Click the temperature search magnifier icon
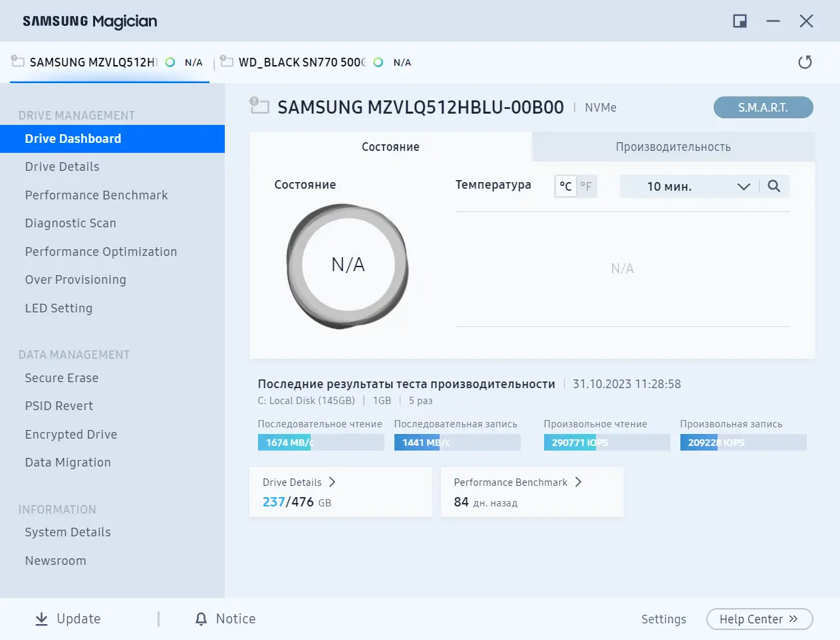 pos(773,186)
